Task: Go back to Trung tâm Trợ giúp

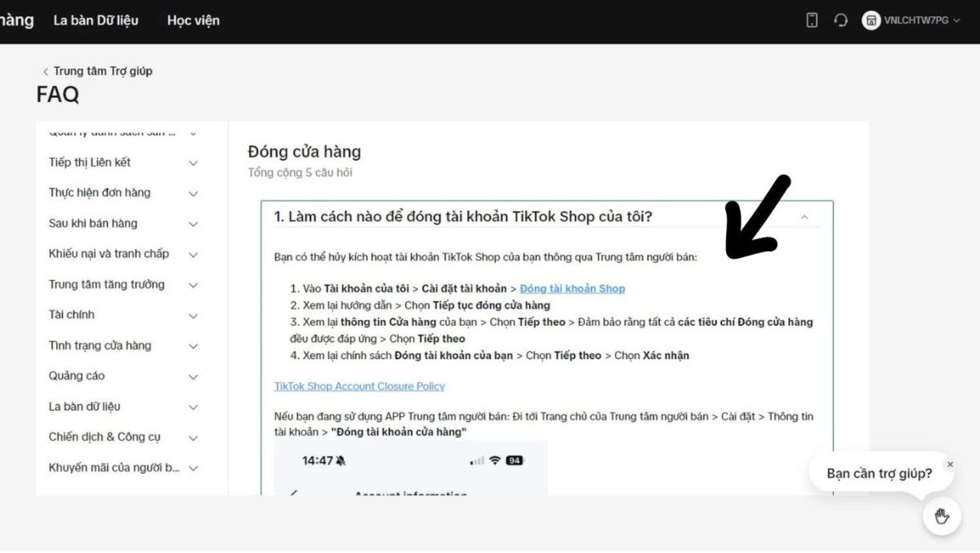Action: (103, 71)
